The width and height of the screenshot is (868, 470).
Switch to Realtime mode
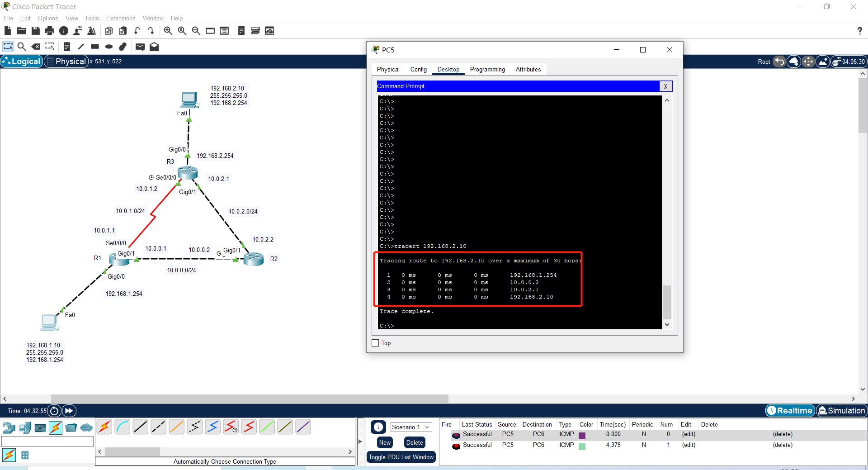coord(790,411)
